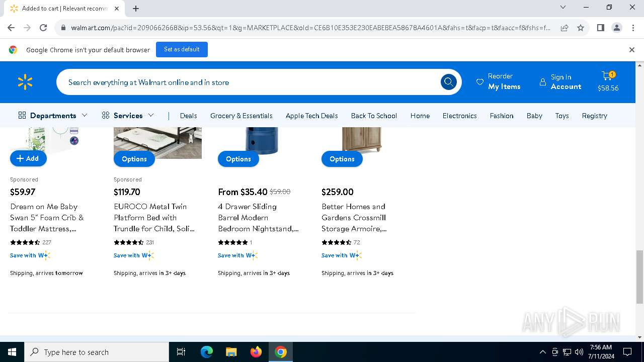The width and height of the screenshot is (644, 362).
Task: Click the EUROCO bed product image
Action: coord(157,143)
